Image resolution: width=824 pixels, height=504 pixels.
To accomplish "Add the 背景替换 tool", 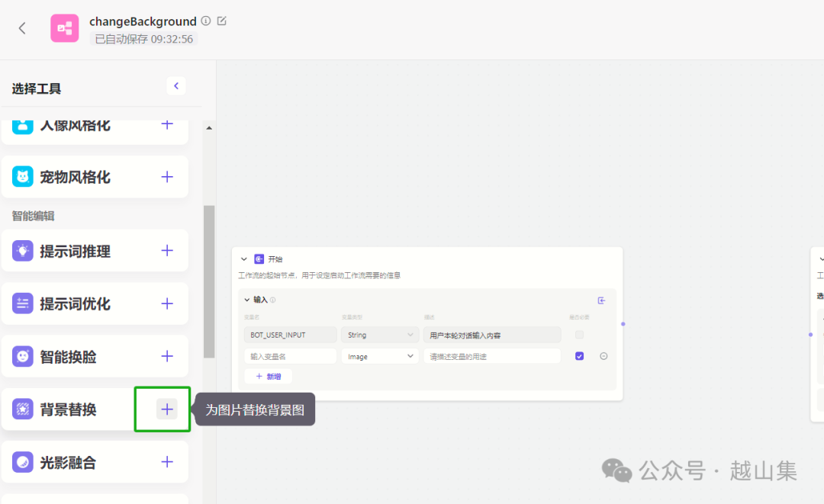I will click(167, 409).
